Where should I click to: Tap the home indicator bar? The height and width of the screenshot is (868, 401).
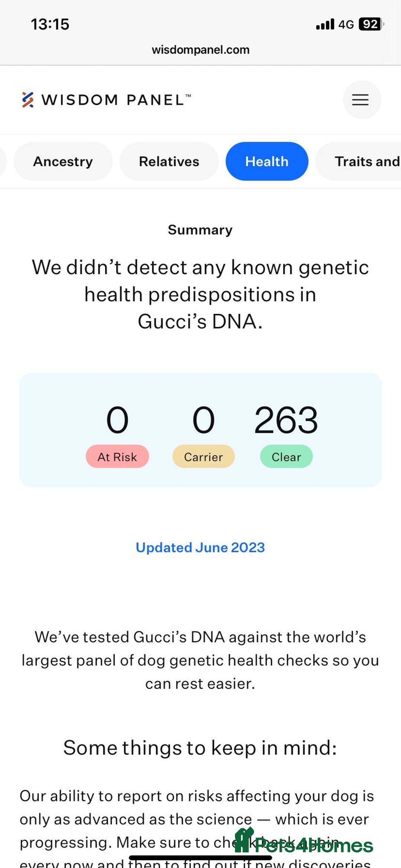pyautogui.click(x=200, y=858)
